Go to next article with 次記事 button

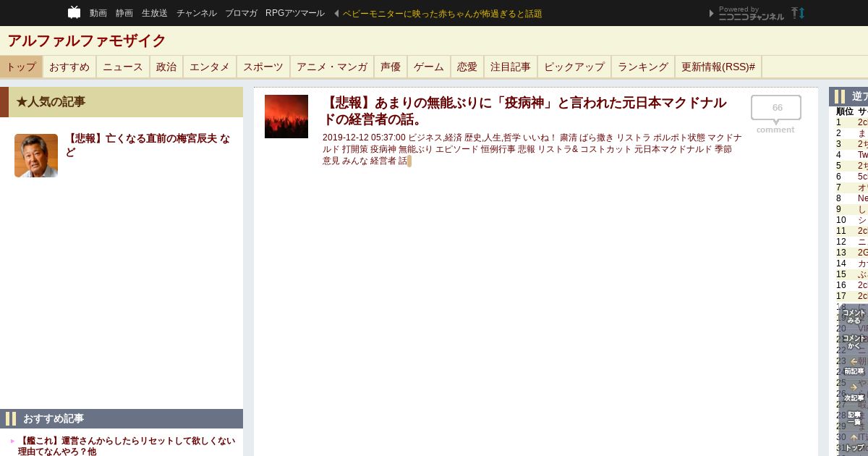pyautogui.click(x=854, y=393)
